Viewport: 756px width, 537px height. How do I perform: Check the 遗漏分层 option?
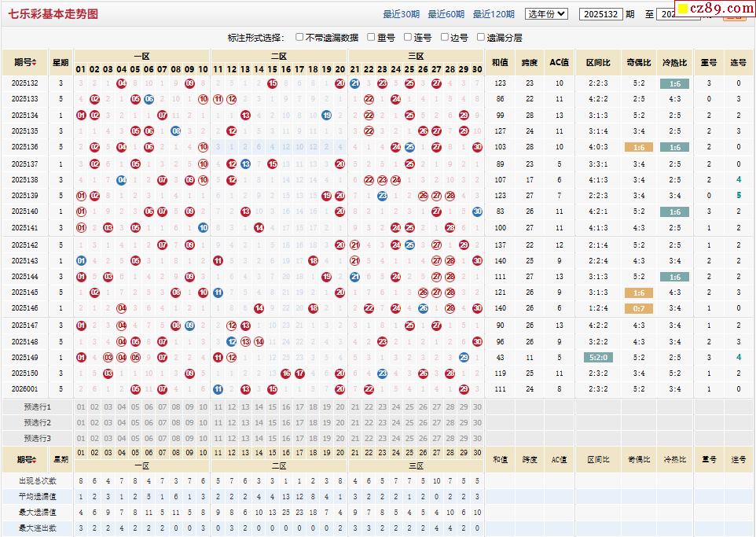click(481, 37)
